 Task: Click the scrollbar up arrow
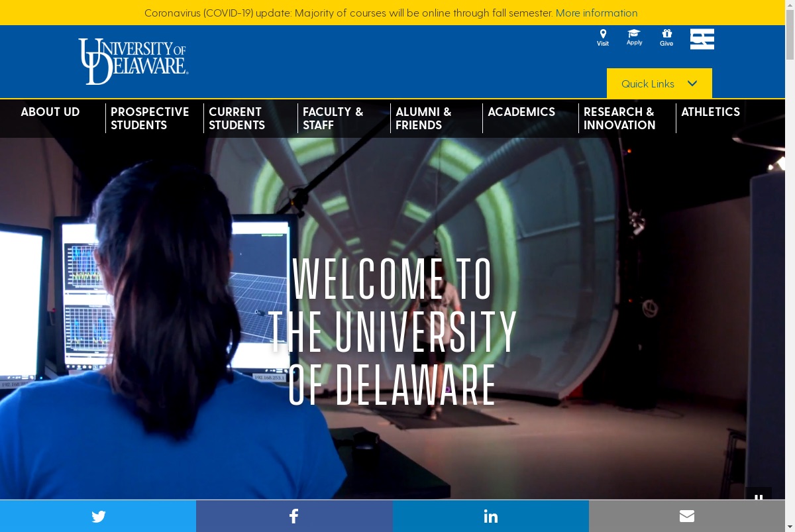coord(790,5)
